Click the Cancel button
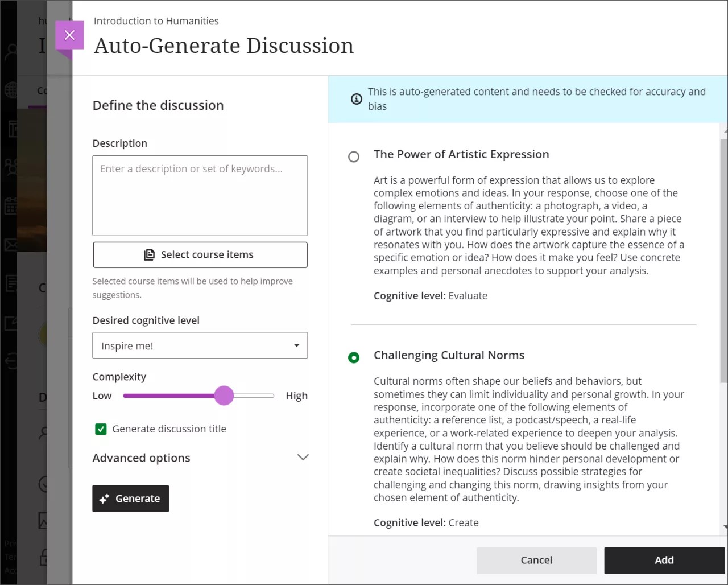The height and width of the screenshot is (585, 728). coord(536,560)
